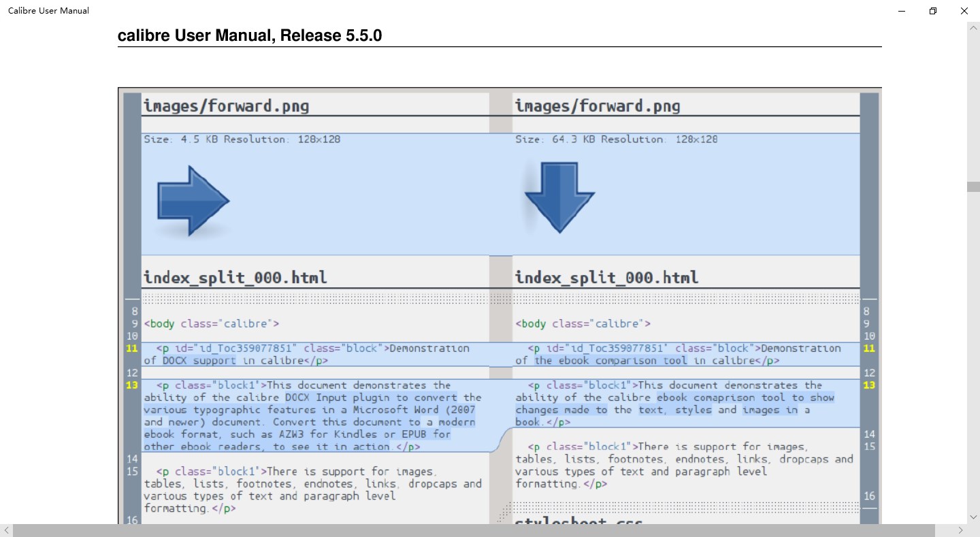Click the vertical scrollbar thumb

[x=972, y=186]
